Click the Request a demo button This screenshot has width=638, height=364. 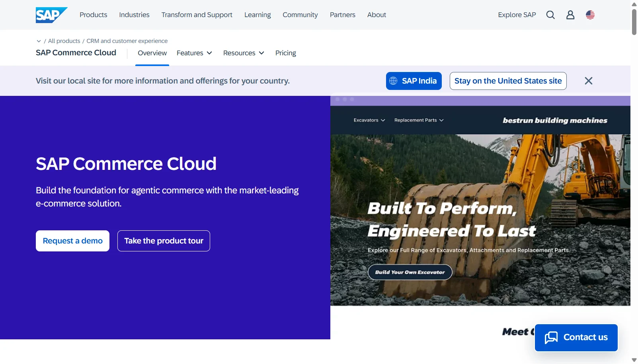tap(72, 241)
